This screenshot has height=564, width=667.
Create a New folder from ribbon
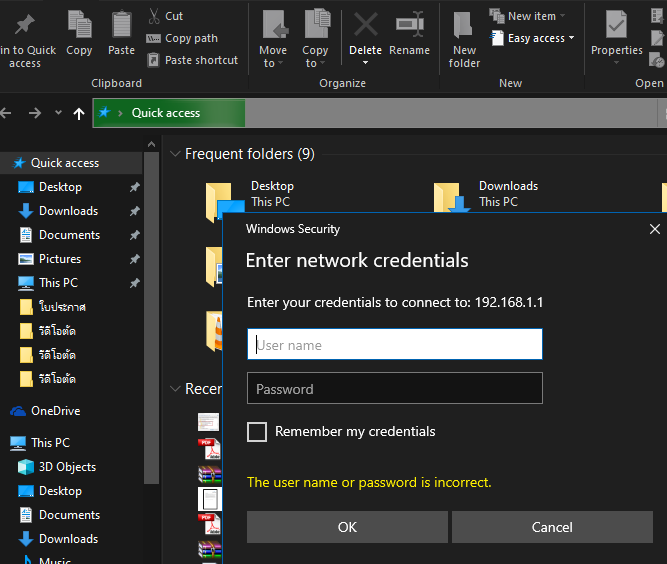[464, 38]
